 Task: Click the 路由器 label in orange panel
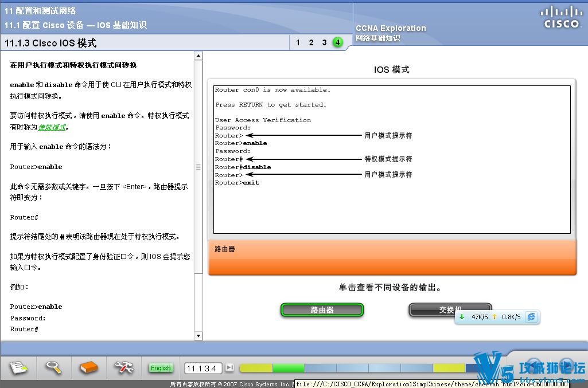(x=225, y=249)
